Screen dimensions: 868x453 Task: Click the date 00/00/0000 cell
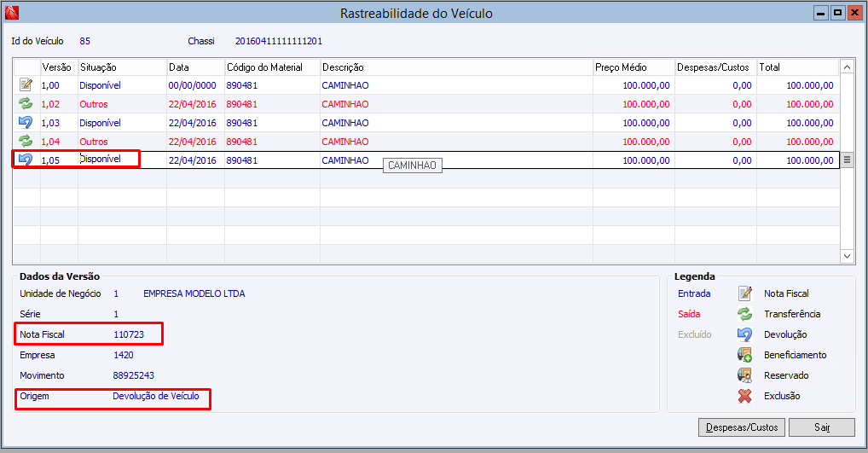(196, 85)
